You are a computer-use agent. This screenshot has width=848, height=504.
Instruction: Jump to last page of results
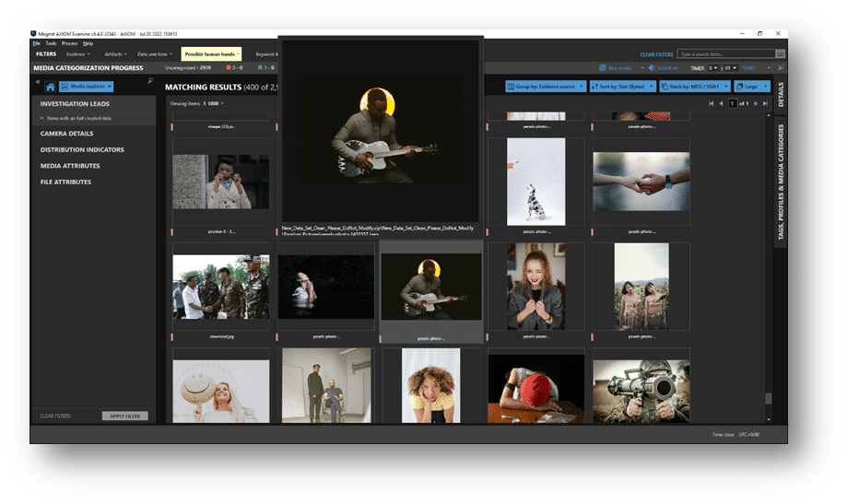pyautogui.click(x=765, y=103)
